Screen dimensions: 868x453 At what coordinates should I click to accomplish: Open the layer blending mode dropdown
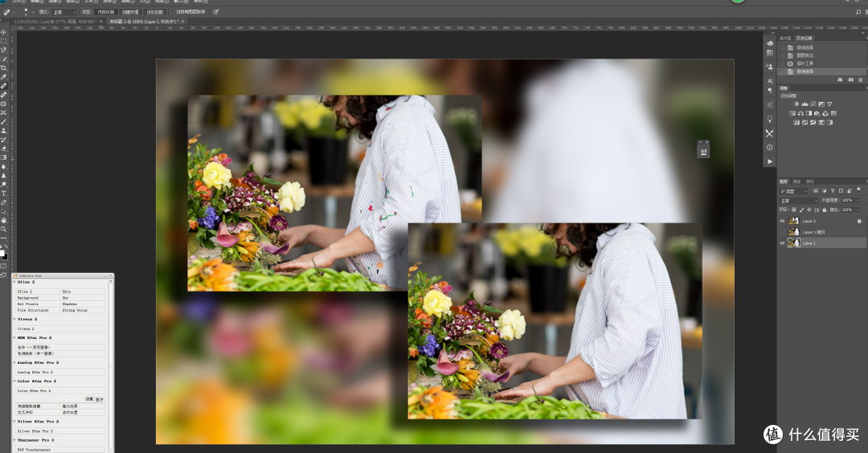click(798, 201)
